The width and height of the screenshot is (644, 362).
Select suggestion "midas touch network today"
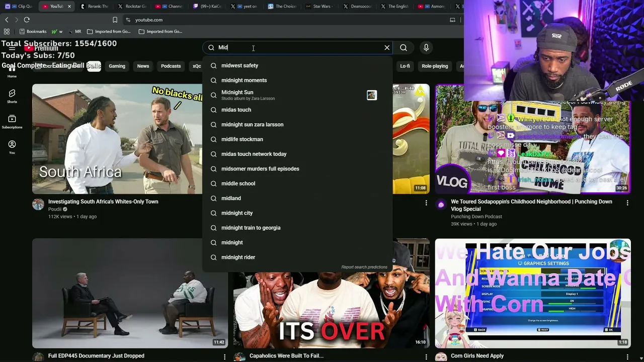pyautogui.click(x=297, y=154)
